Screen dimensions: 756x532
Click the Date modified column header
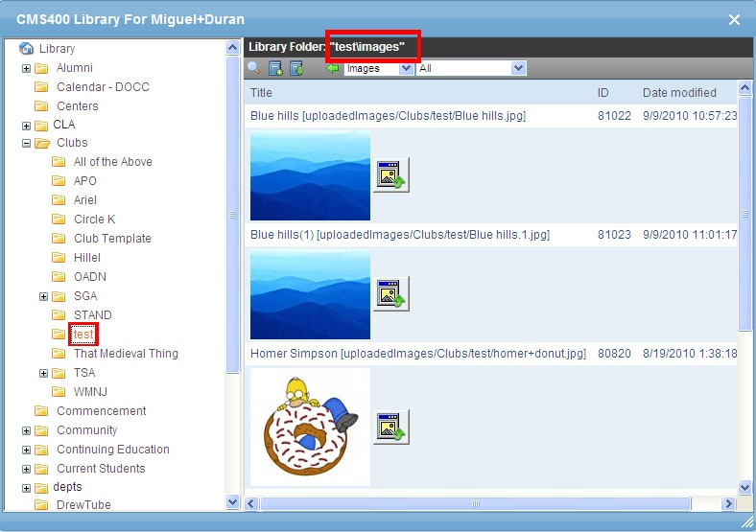click(679, 93)
